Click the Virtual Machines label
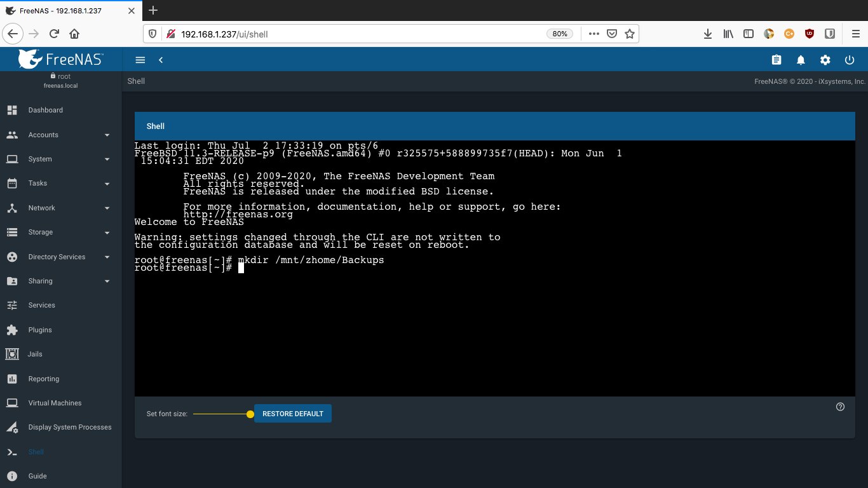Screen dimensions: 868x488 point(55,403)
